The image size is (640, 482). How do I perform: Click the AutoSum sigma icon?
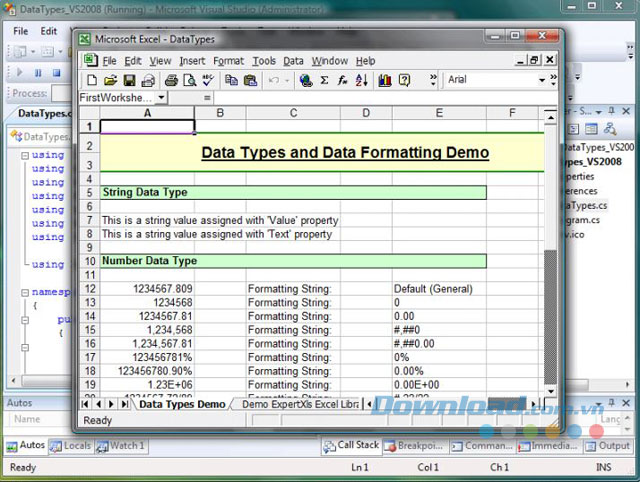324,80
